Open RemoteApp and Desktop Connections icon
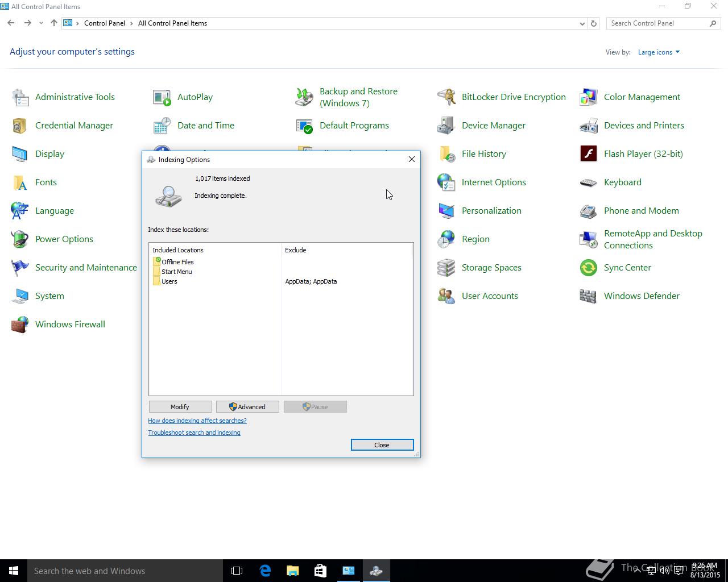 (x=589, y=239)
